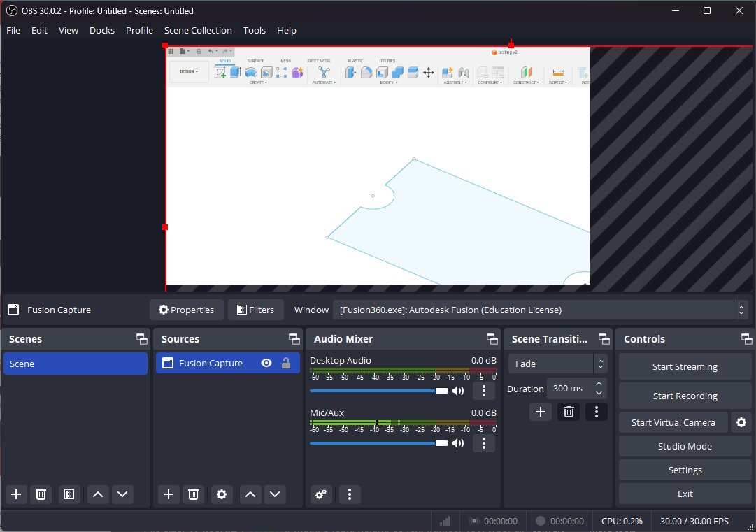Remove selected source via trash icon
This screenshot has width=756, height=532.
(x=193, y=494)
